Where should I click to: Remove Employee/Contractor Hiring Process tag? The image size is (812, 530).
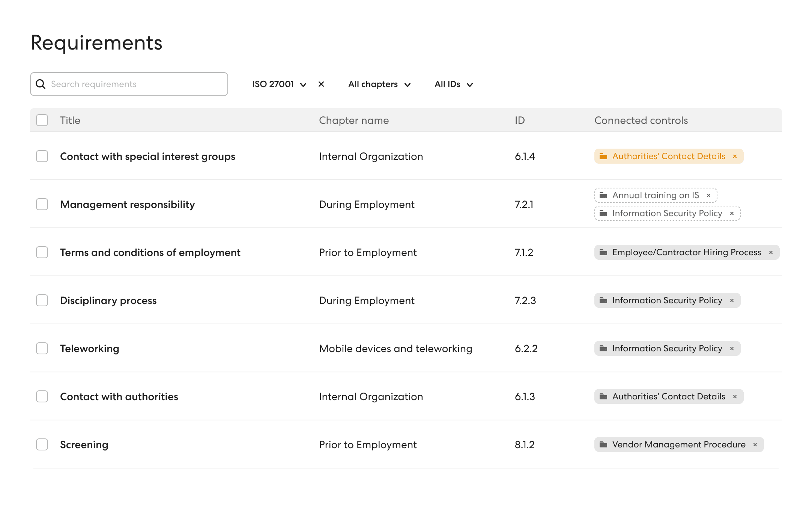pyautogui.click(x=771, y=252)
